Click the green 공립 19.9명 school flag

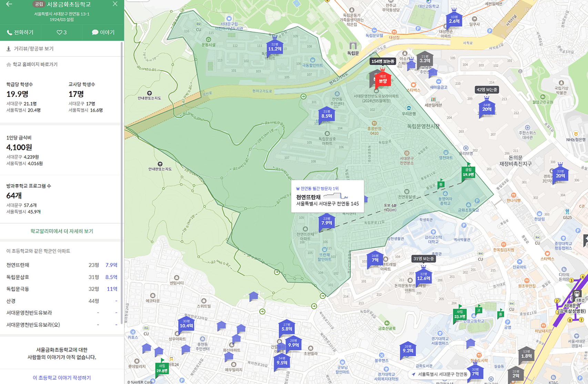(468, 173)
